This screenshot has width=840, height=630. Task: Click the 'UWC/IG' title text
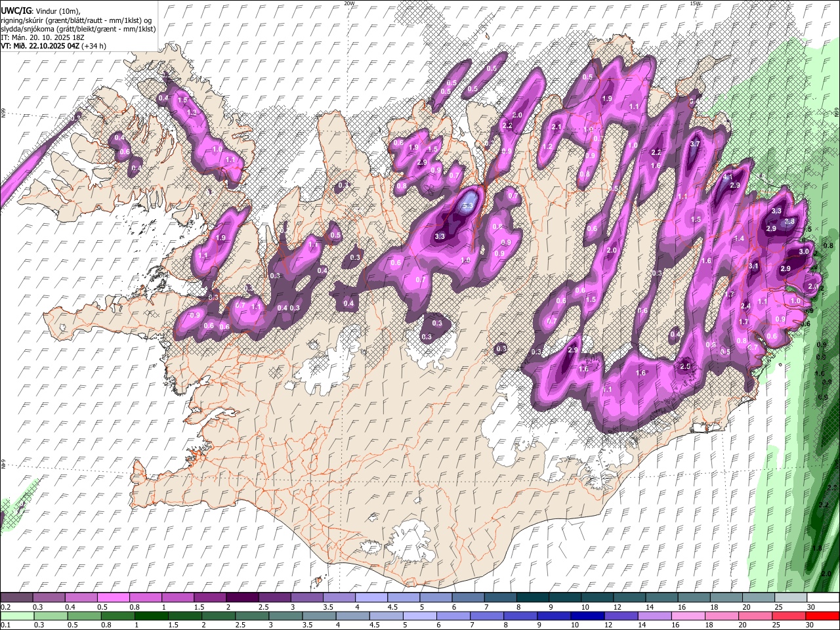16,11
